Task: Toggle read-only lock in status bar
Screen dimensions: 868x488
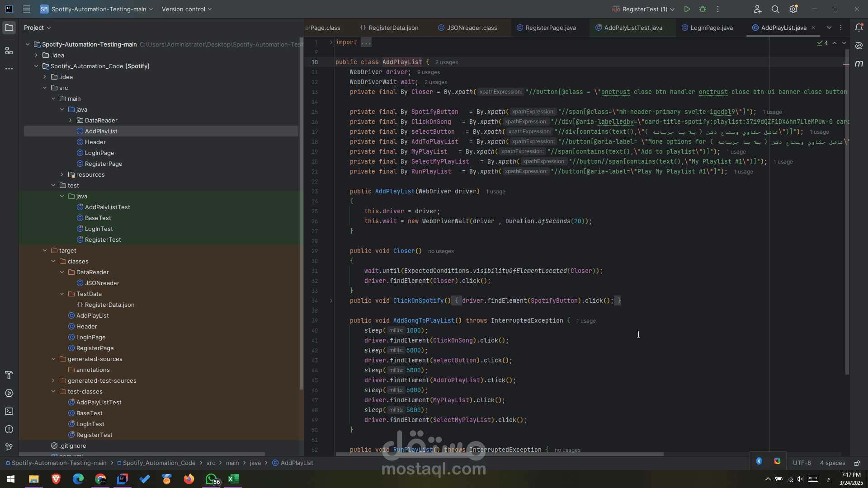Action: tap(857, 463)
